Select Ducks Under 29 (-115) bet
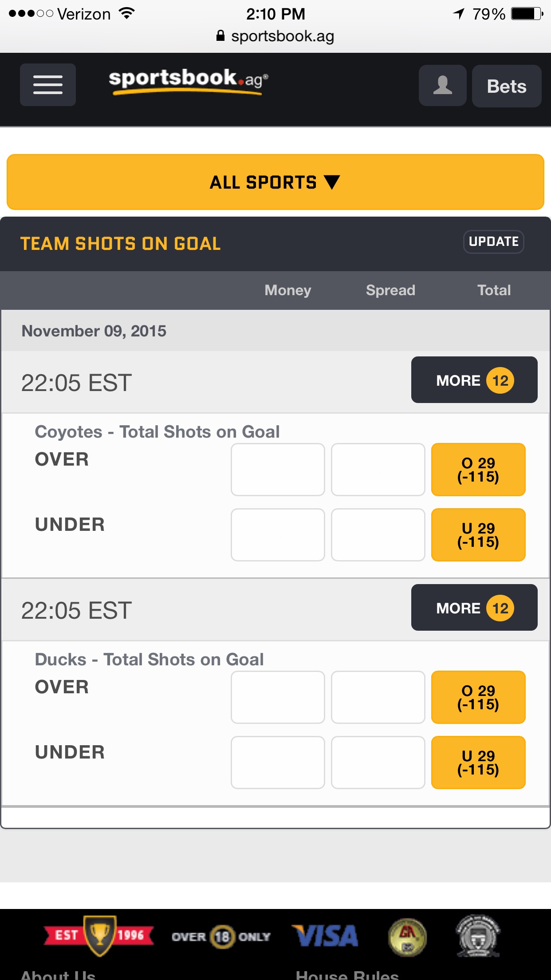The width and height of the screenshot is (551, 980). click(478, 763)
